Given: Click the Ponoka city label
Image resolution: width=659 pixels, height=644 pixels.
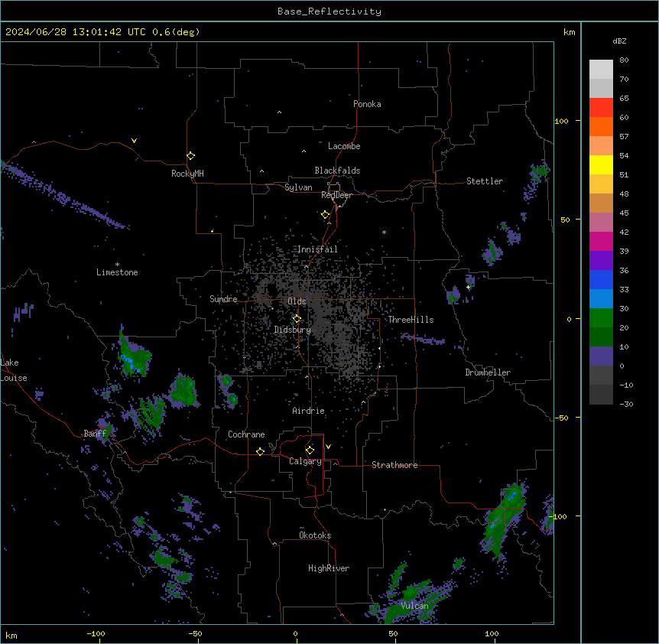Looking at the screenshot, I should (x=367, y=104).
